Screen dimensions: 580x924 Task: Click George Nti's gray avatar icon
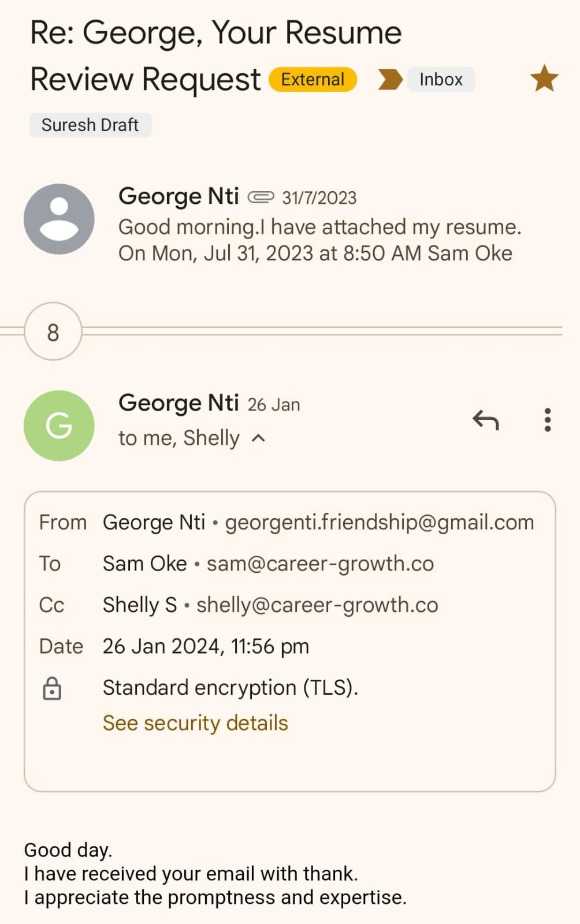(x=59, y=219)
